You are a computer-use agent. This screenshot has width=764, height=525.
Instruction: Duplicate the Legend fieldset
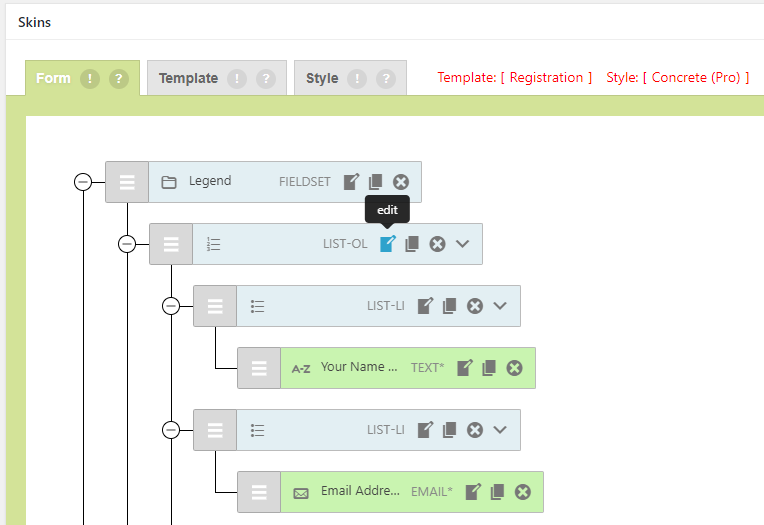pos(375,182)
